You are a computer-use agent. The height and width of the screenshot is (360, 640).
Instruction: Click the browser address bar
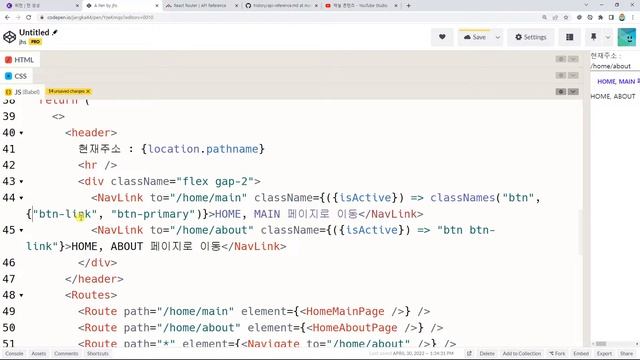(x=286, y=18)
